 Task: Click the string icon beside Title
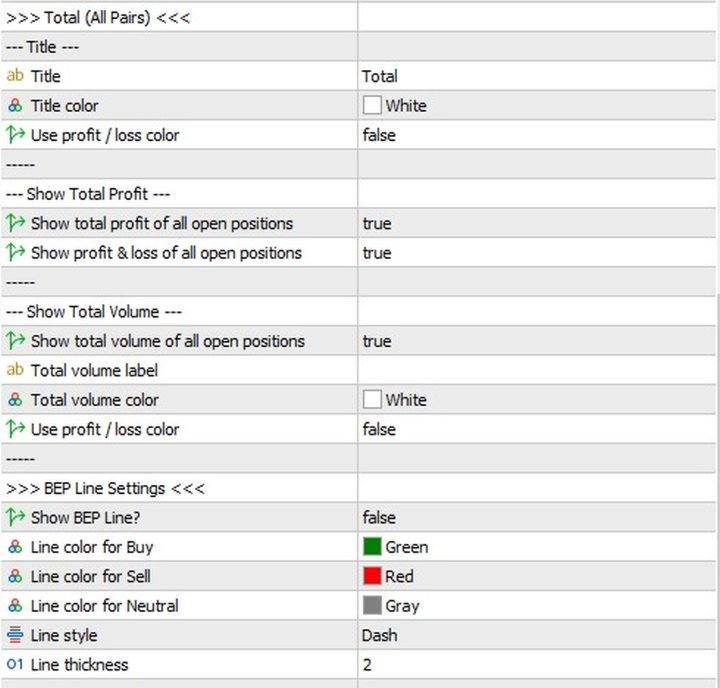coord(15,76)
